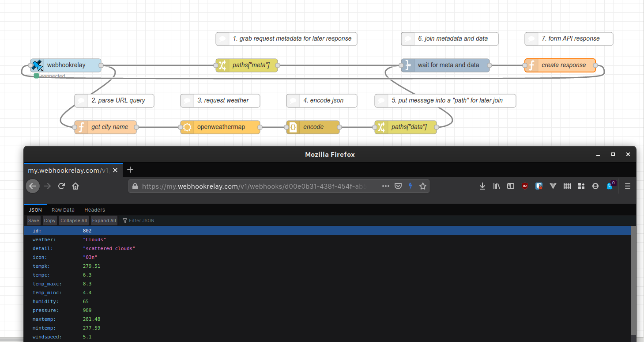Open Firefox Downloads from the toolbar
644x342 pixels.
click(482, 186)
